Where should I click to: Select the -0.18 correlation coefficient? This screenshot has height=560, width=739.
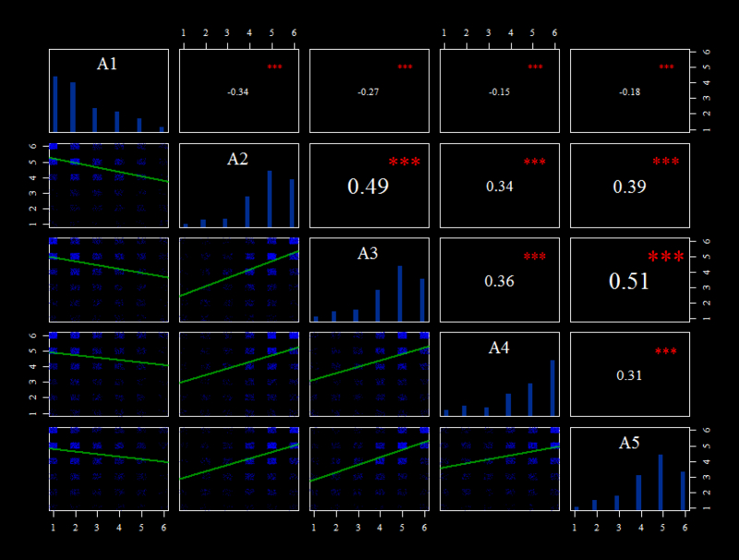pyautogui.click(x=630, y=91)
